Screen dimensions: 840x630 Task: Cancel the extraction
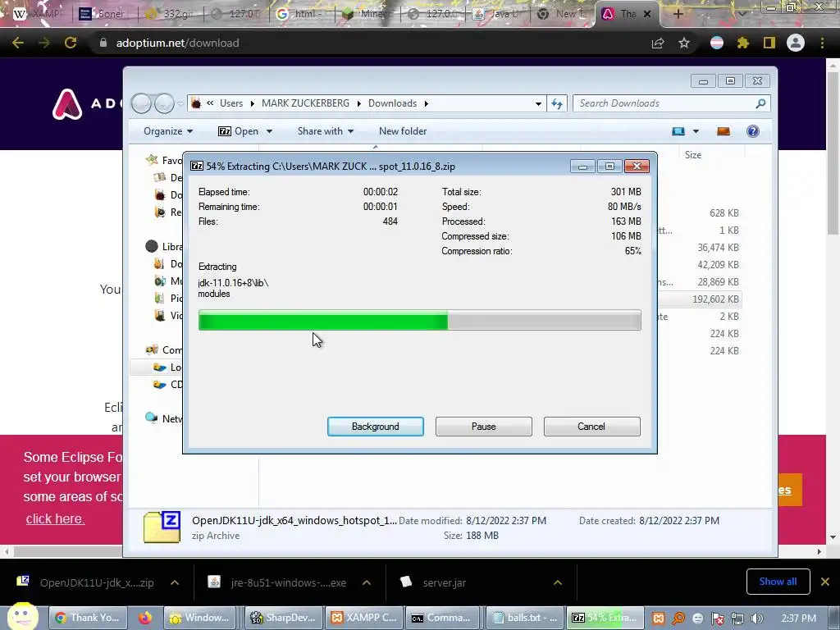(x=591, y=427)
